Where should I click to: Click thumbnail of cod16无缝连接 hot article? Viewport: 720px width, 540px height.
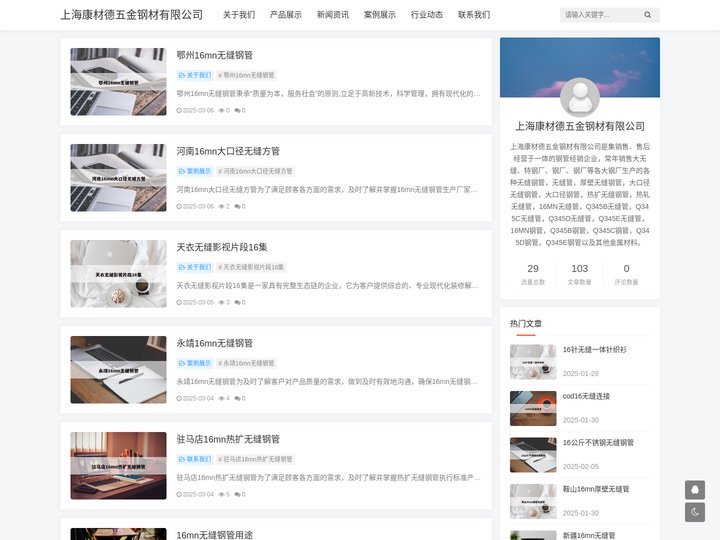pyautogui.click(x=533, y=409)
